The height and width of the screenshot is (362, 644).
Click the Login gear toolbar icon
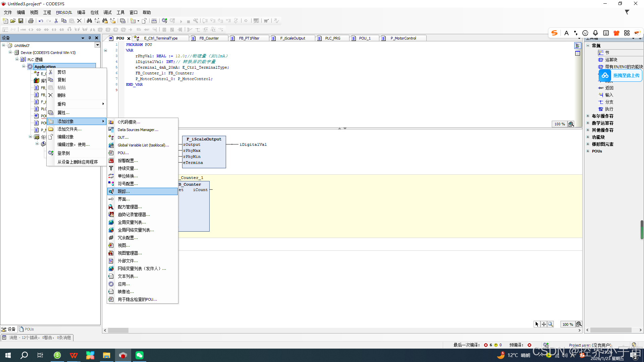[164, 21]
